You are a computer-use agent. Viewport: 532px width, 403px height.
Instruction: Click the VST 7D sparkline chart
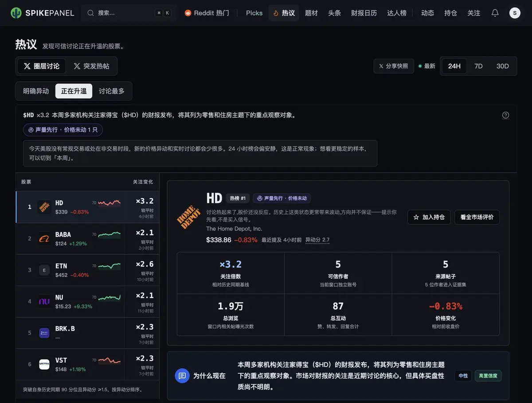[x=109, y=360]
